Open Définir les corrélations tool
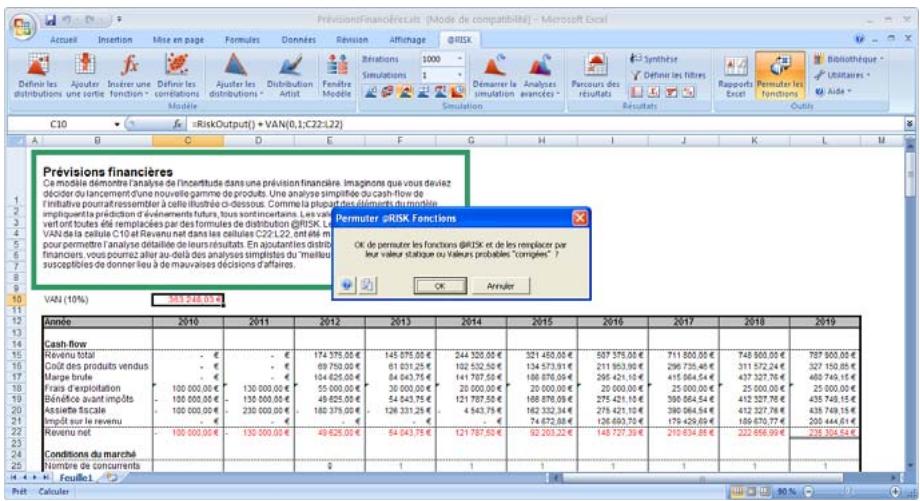920x501 pixels. 177,75
